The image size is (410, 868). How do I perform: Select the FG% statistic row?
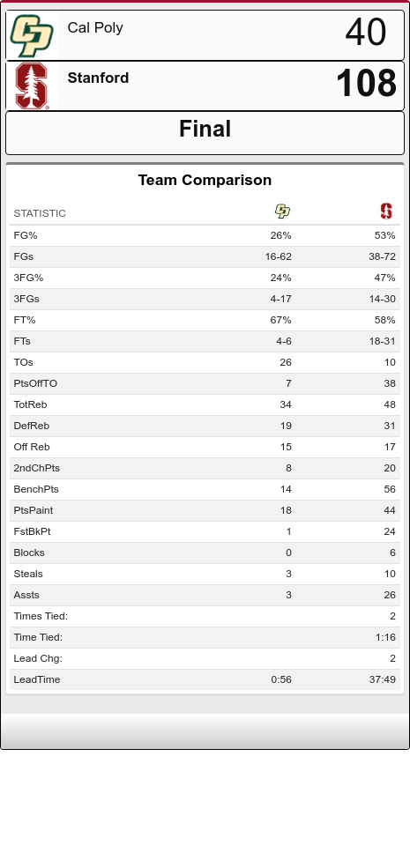[x=205, y=235]
